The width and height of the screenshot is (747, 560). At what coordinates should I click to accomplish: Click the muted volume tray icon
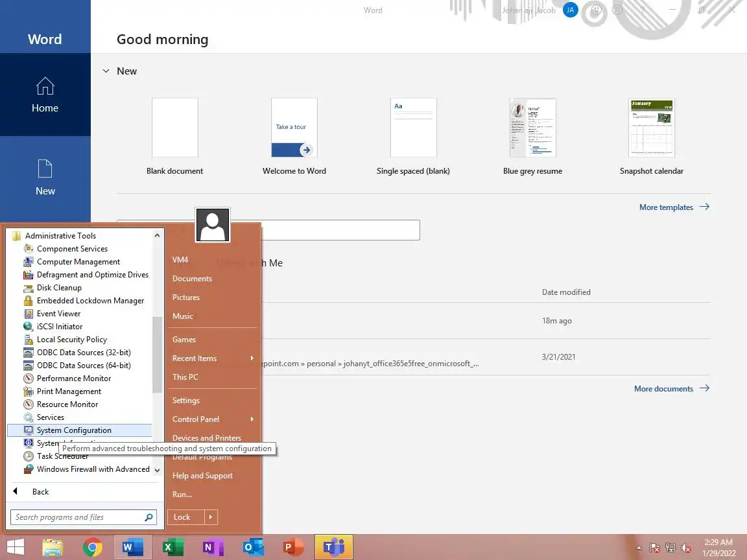(686, 548)
